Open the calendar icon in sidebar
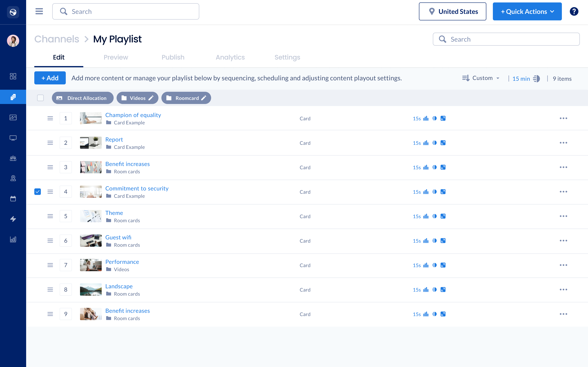Image resolution: width=588 pixels, height=367 pixels. click(13, 199)
